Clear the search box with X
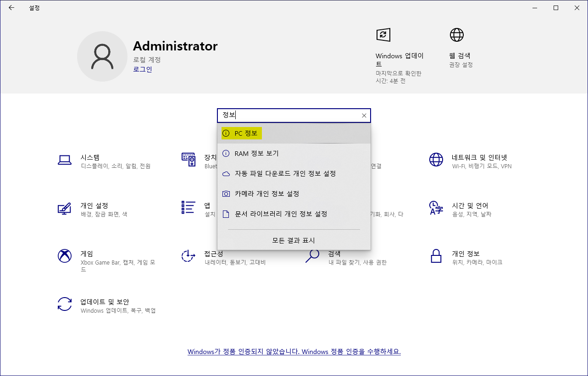This screenshot has width=588, height=376. (x=364, y=116)
